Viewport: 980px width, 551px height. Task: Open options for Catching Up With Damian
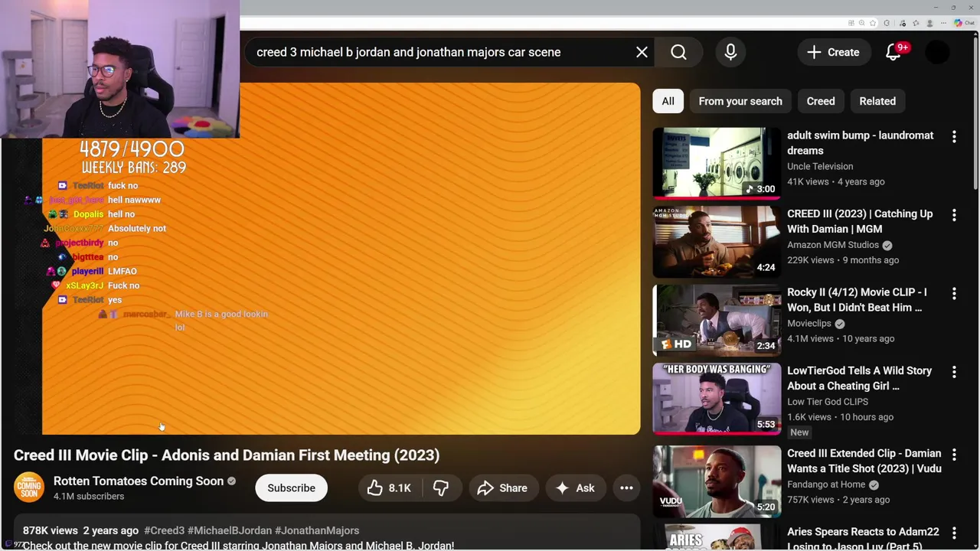[954, 215]
